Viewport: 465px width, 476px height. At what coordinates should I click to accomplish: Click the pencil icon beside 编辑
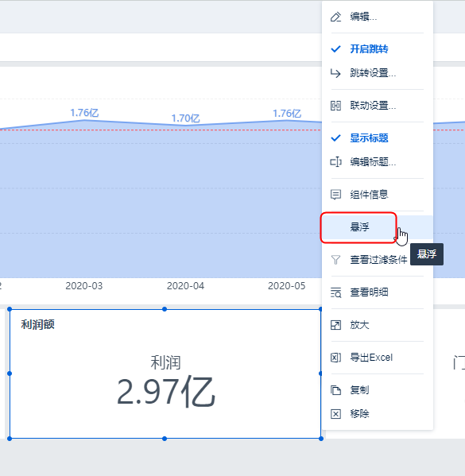coord(335,17)
